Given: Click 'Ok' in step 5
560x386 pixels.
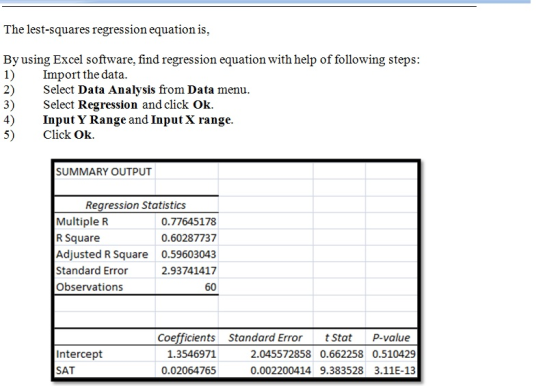Looking at the screenshot, I should 83,135.
